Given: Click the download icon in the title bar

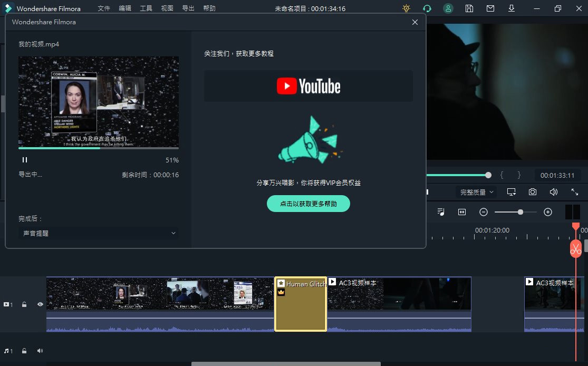Looking at the screenshot, I should tap(511, 8).
